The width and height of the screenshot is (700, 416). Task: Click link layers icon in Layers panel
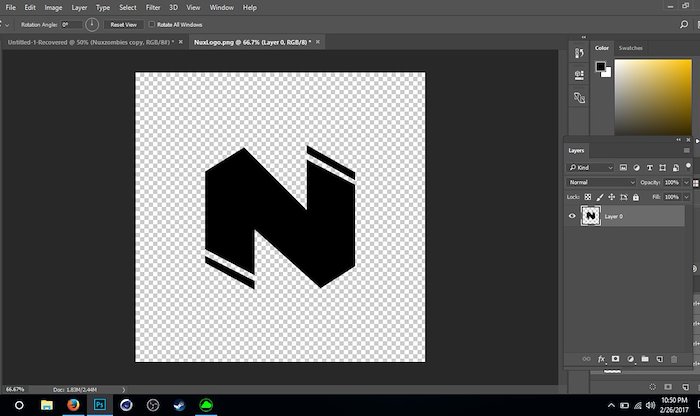click(586, 359)
